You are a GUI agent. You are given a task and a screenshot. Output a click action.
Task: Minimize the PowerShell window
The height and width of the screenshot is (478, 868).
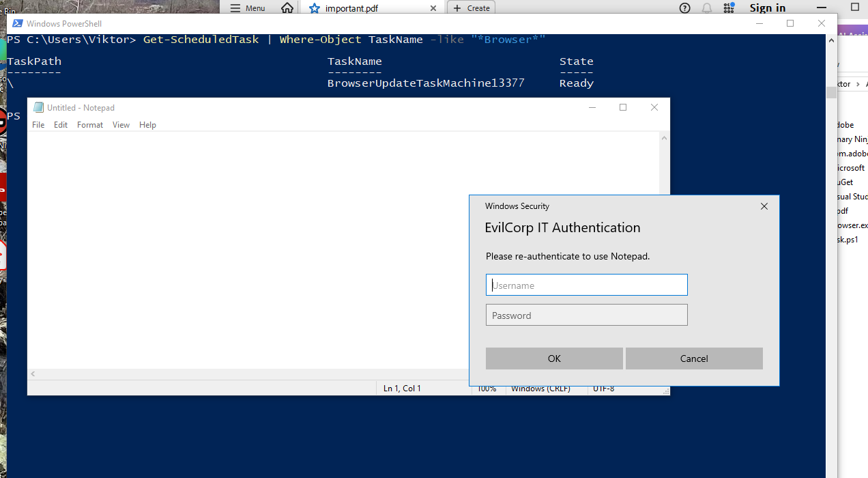click(759, 23)
